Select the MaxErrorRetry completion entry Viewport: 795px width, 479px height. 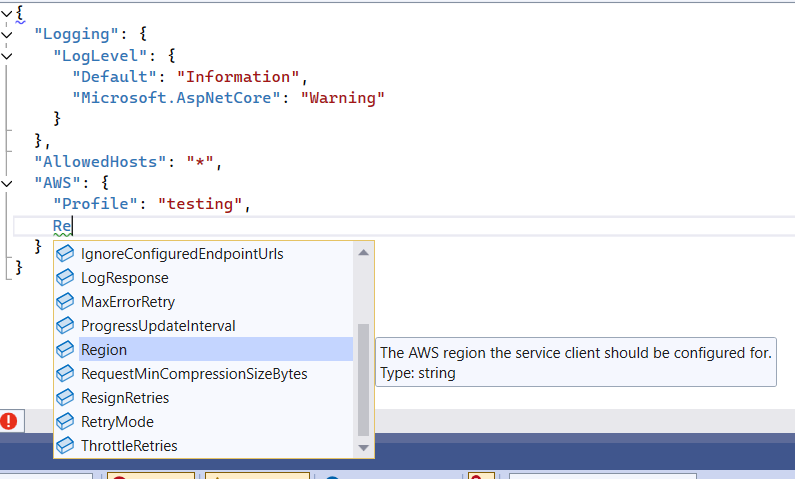tap(128, 302)
